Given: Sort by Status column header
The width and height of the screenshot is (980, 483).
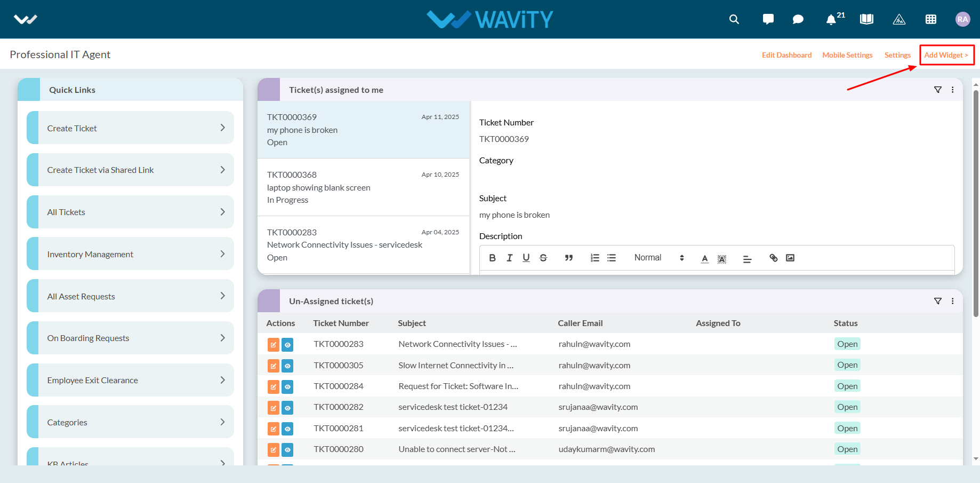Looking at the screenshot, I should 846,323.
